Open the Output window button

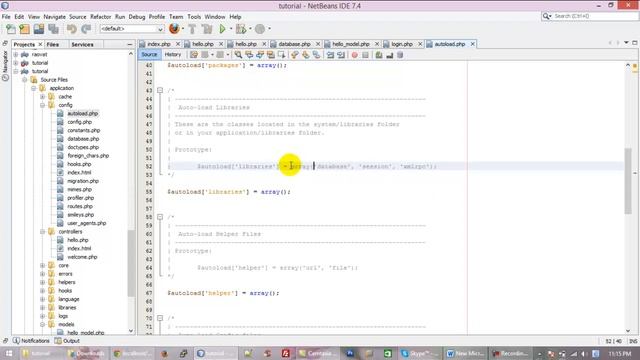tap(67, 341)
